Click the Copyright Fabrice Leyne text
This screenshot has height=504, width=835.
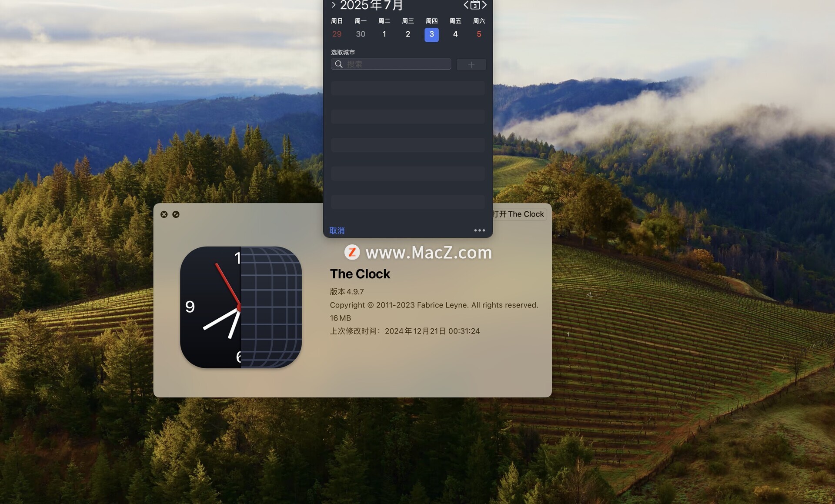tap(434, 305)
